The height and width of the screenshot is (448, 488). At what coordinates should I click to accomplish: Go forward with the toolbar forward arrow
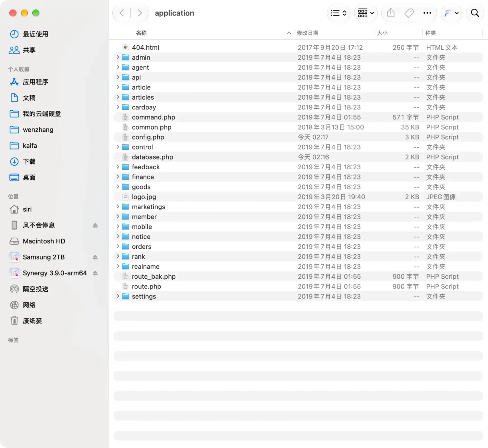coord(139,13)
